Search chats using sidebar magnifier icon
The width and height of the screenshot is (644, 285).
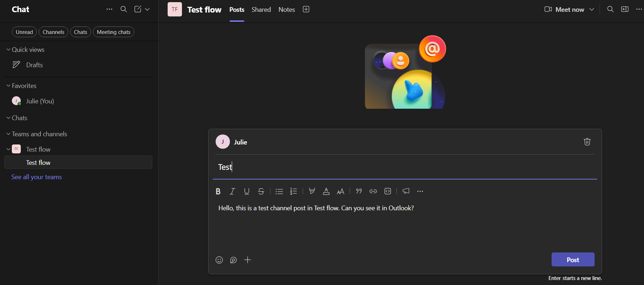[x=124, y=9]
